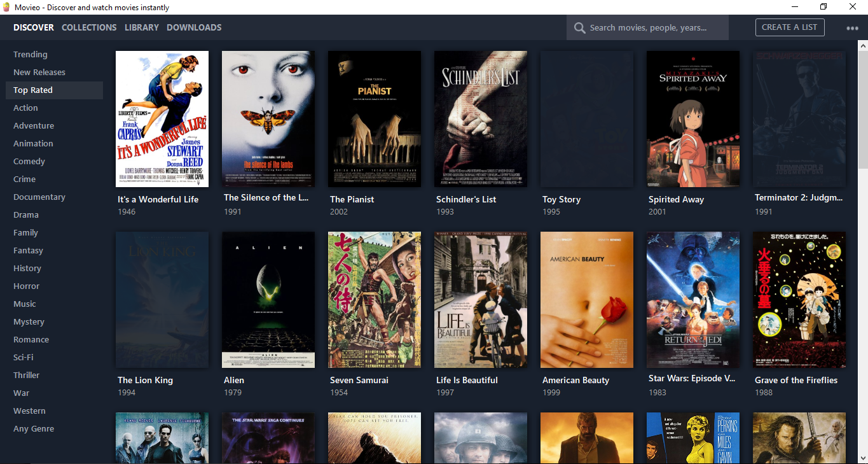Open the LIBRARY tab
868x464 pixels.
click(141, 27)
